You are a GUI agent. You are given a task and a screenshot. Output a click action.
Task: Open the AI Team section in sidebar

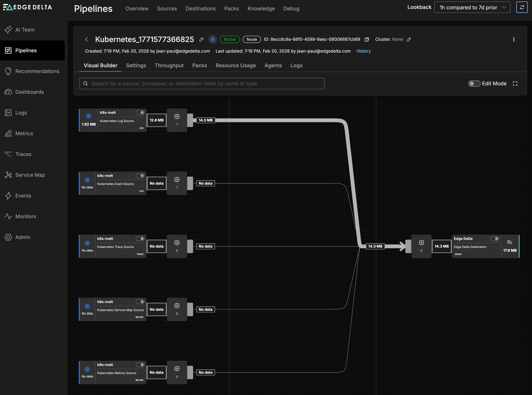coord(25,30)
